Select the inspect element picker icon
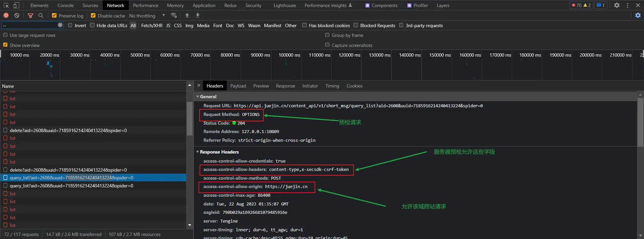Screen dimensions: 644x239 point(6,5)
